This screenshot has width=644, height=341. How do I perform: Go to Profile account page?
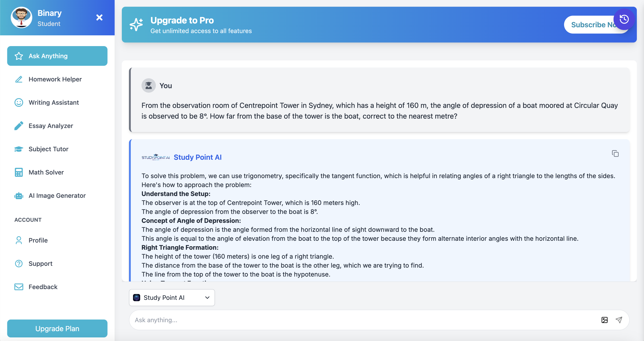tap(38, 240)
